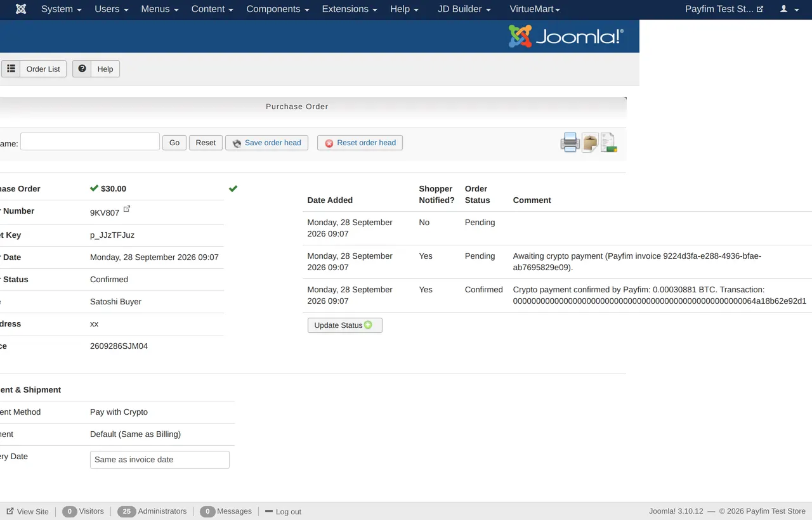Open the VirtueMart menu
This screenshot has width=812, height=520.
pos(535,9)
